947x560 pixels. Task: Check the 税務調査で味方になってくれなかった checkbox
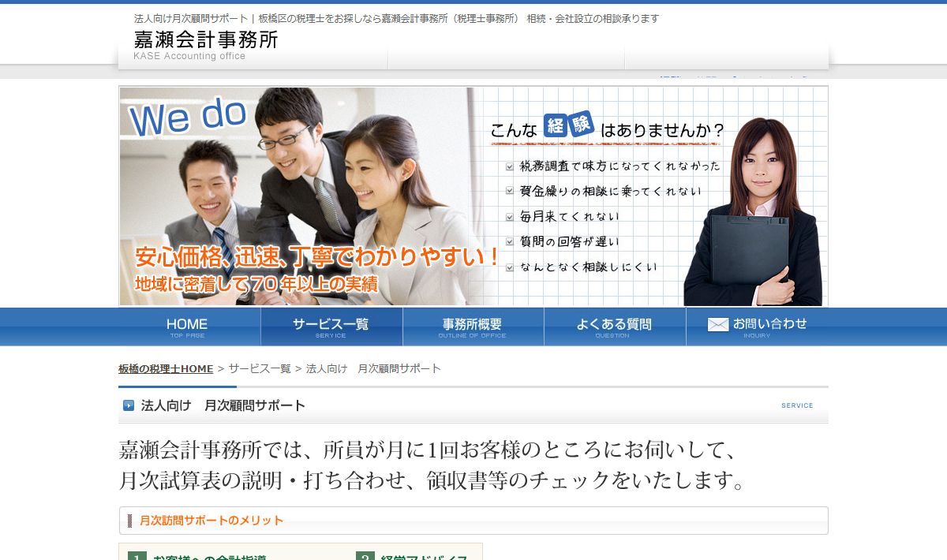point(510,166)
